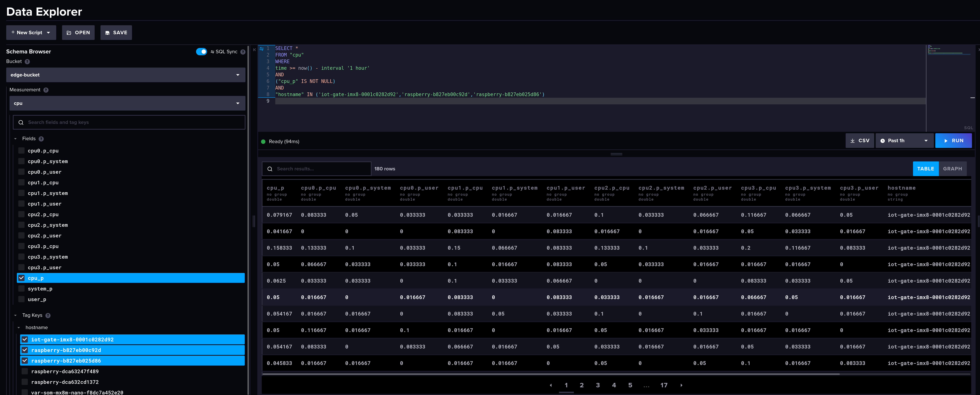Image resolution: width=980 pixels, height=395 pixels.
Task: Go to results page 2
Action: click(x=582, y=385)
